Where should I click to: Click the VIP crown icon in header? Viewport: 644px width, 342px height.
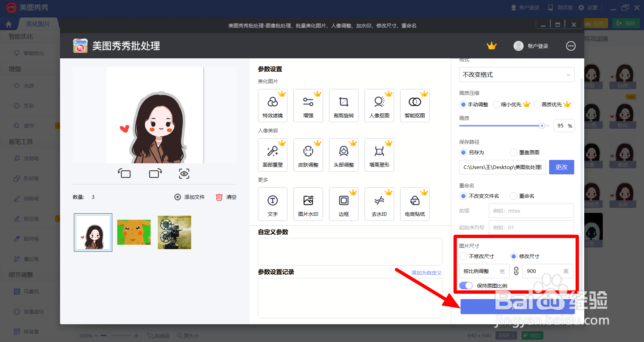pos(491,46)
